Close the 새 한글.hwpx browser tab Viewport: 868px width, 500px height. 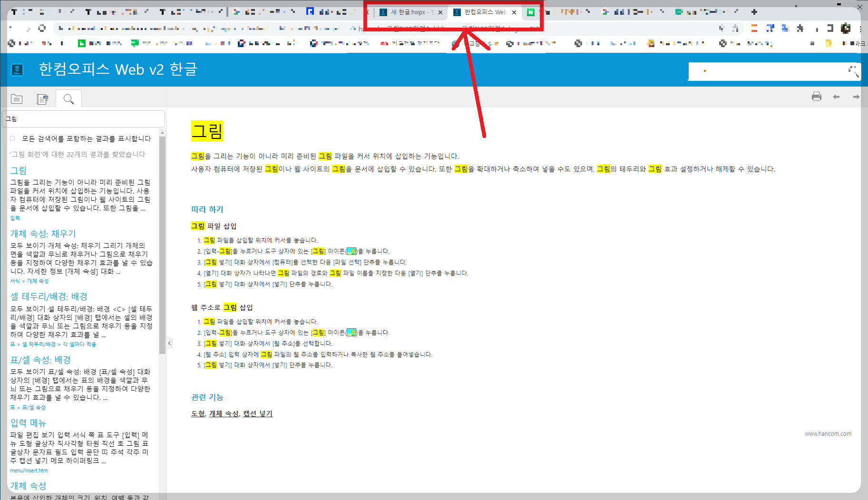tap(440, 12)
